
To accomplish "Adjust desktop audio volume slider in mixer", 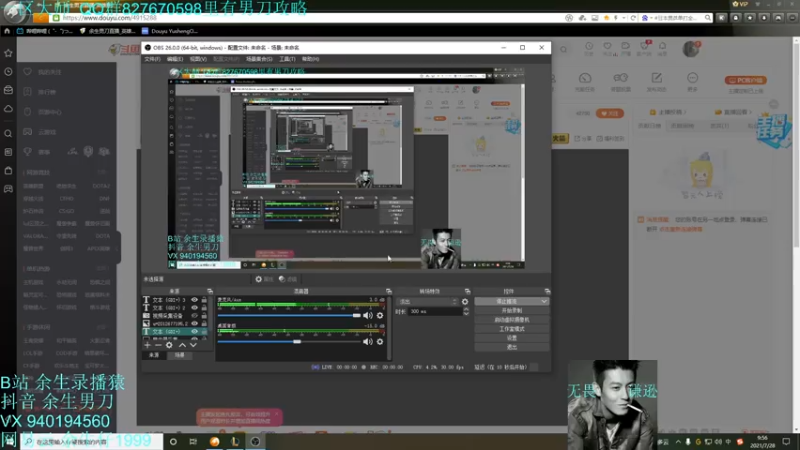I will click(289, 341).
